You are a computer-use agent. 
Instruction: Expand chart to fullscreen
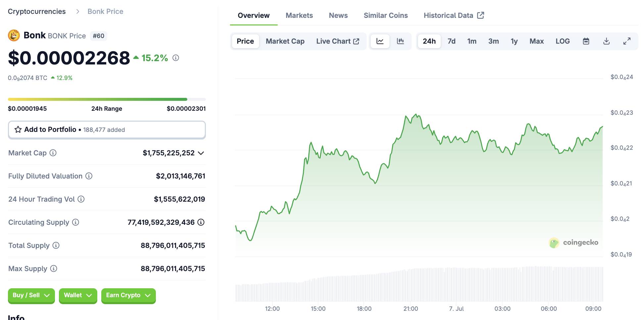[x=627, y=41]
